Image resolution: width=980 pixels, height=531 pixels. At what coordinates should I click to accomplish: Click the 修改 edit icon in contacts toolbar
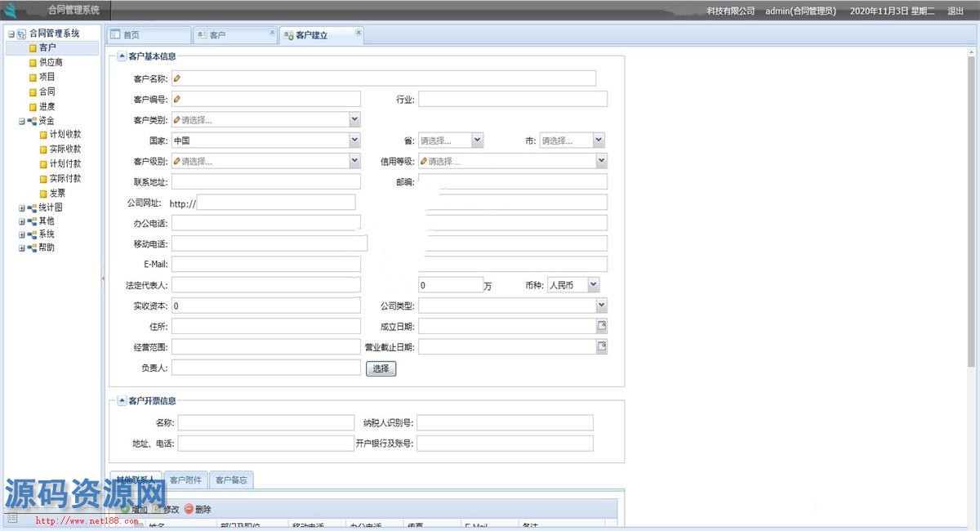click(x=157, y=509)
